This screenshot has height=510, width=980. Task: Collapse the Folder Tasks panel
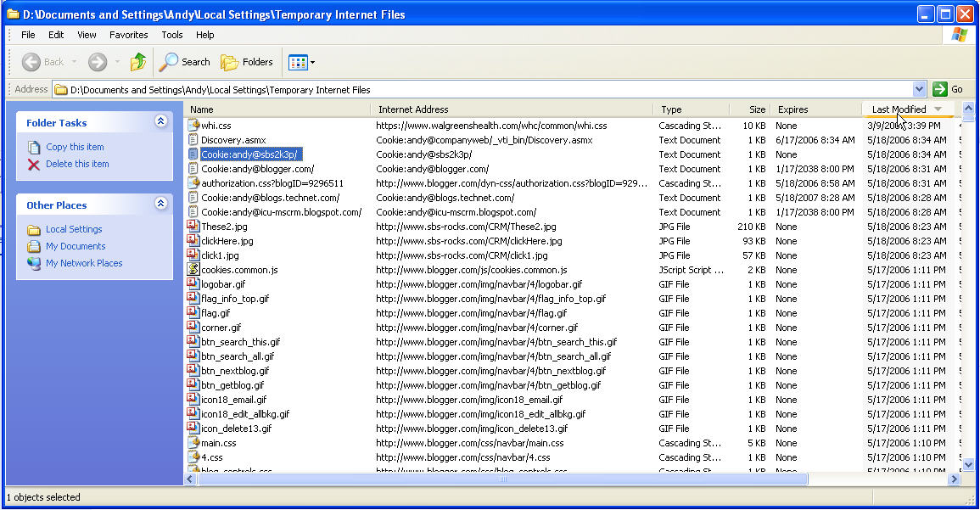pos(160,121)
